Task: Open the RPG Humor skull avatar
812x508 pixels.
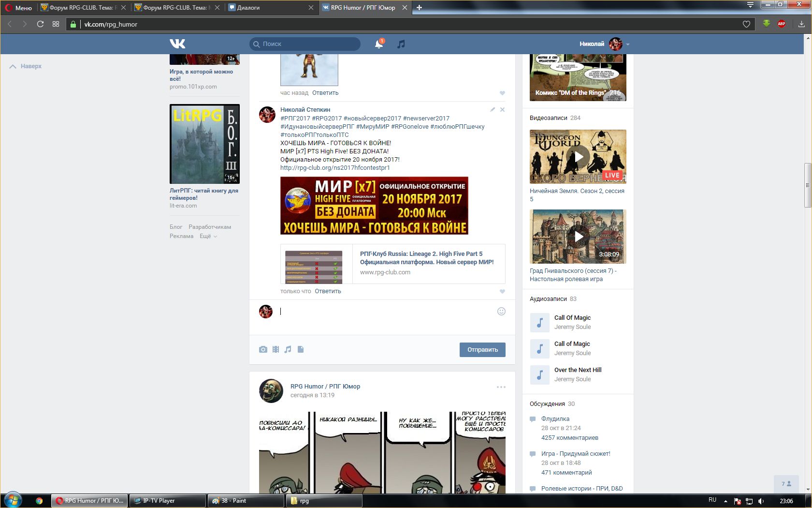Action: [x=271, y=391]
